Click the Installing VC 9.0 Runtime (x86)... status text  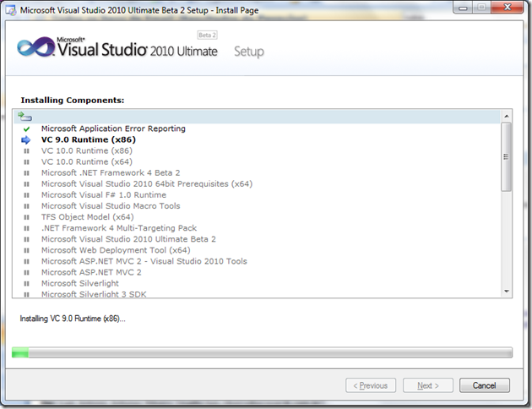(73, 319)
